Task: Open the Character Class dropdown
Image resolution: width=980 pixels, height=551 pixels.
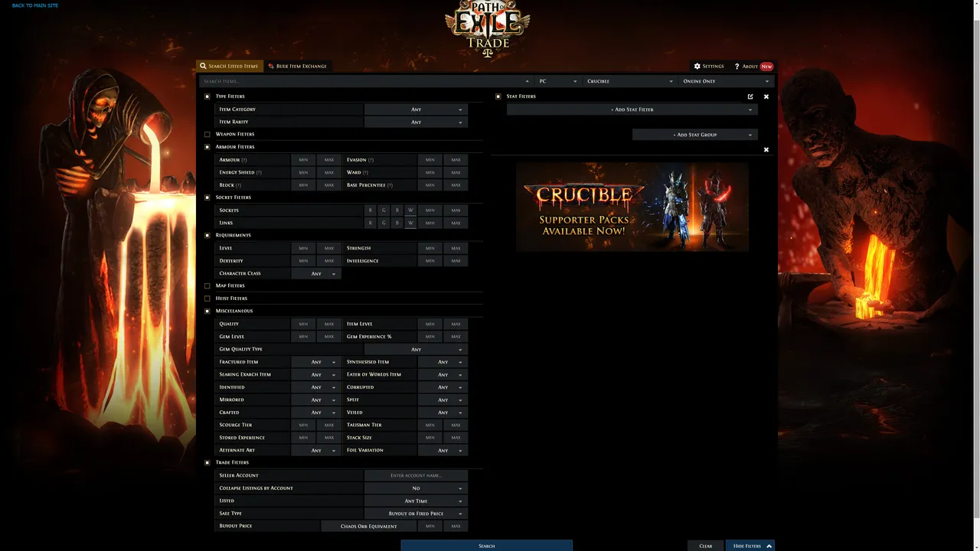Action: (316, 273)
